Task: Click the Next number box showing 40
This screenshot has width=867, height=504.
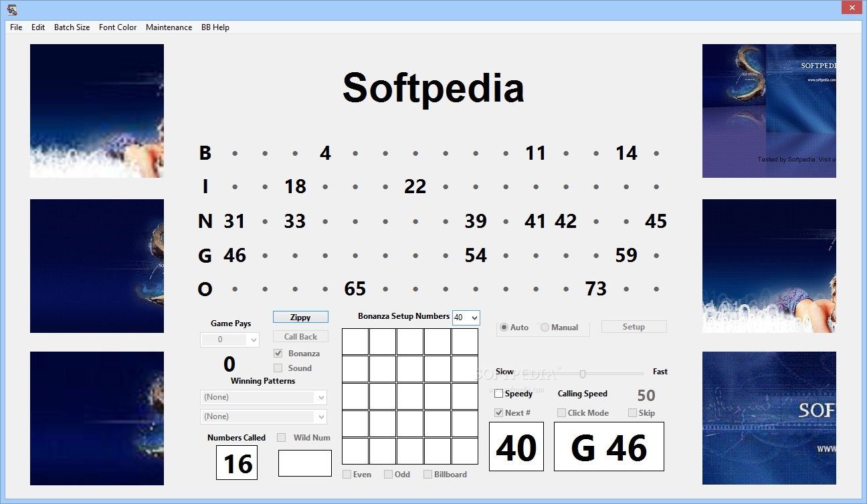Action: [x=516, y=447]
